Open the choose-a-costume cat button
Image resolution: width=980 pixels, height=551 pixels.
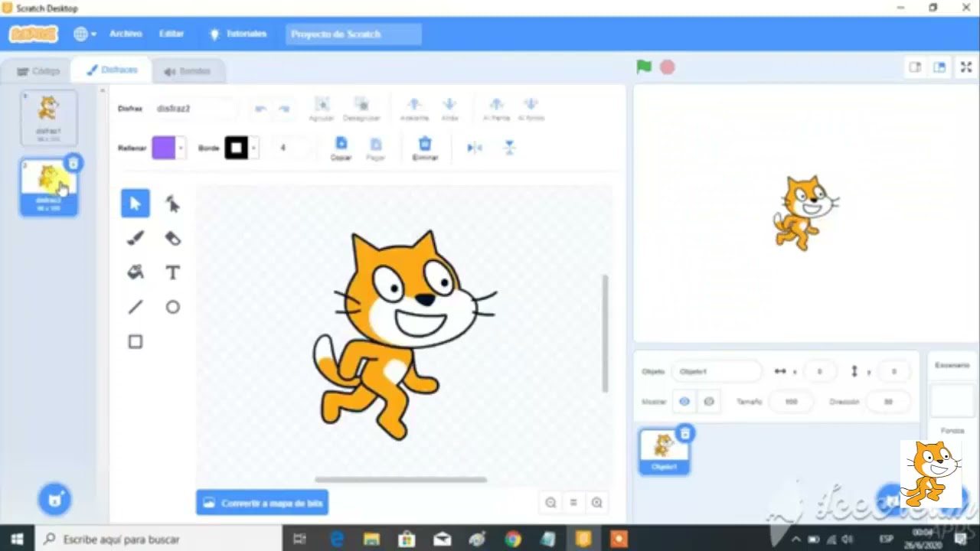coord(54,500)
